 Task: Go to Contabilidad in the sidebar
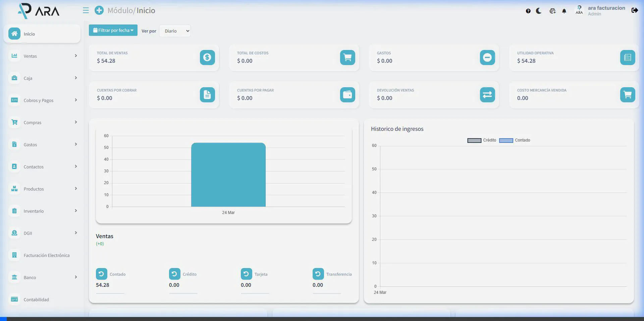point(36,300)
